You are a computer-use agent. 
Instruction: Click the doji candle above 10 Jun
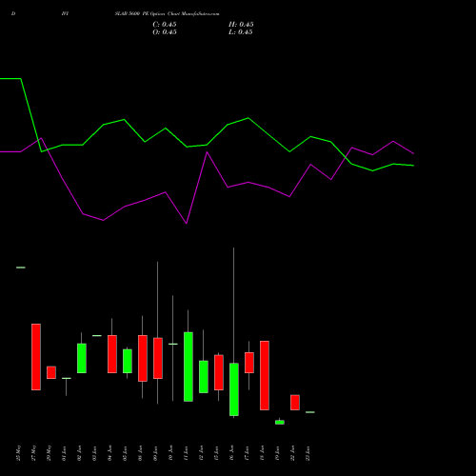tap(173, 344)
